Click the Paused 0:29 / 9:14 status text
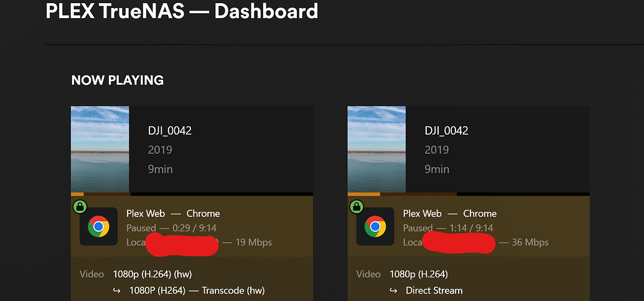Screen dimensions: 644x301 tap(171, 228)
